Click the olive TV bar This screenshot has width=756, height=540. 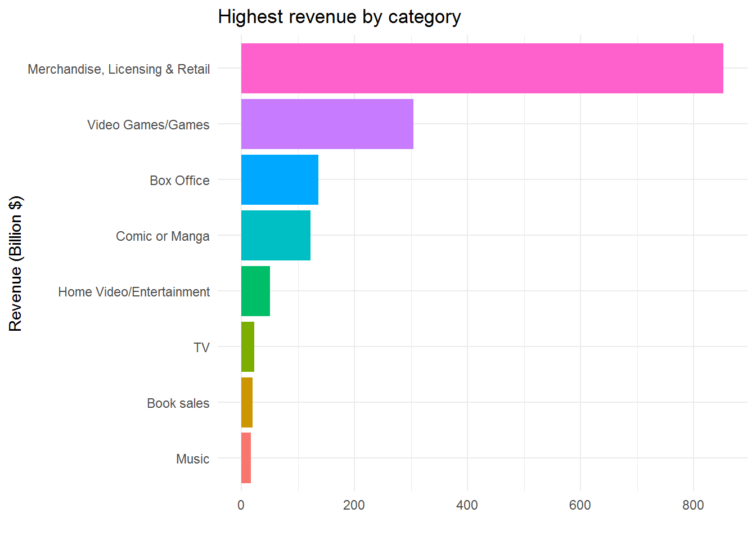tap(247, 347)
